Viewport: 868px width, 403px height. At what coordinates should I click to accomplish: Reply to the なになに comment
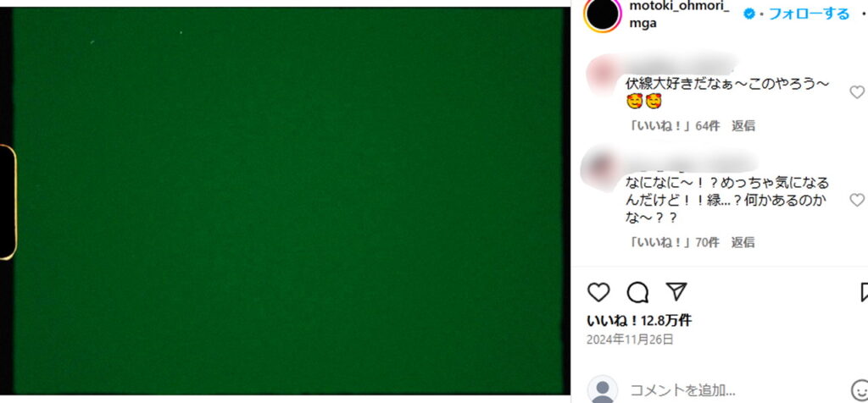pos(743,242)
